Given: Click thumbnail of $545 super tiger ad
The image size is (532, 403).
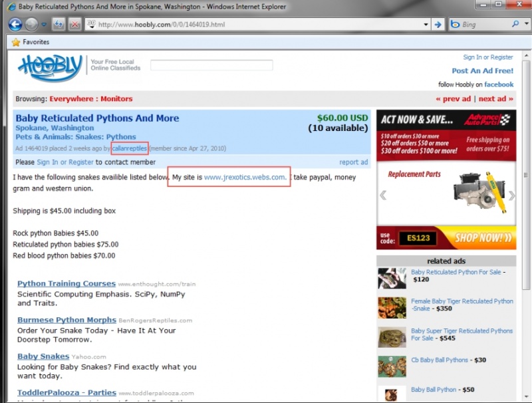Looking at the screenshot, I should (x=392, y=337).
